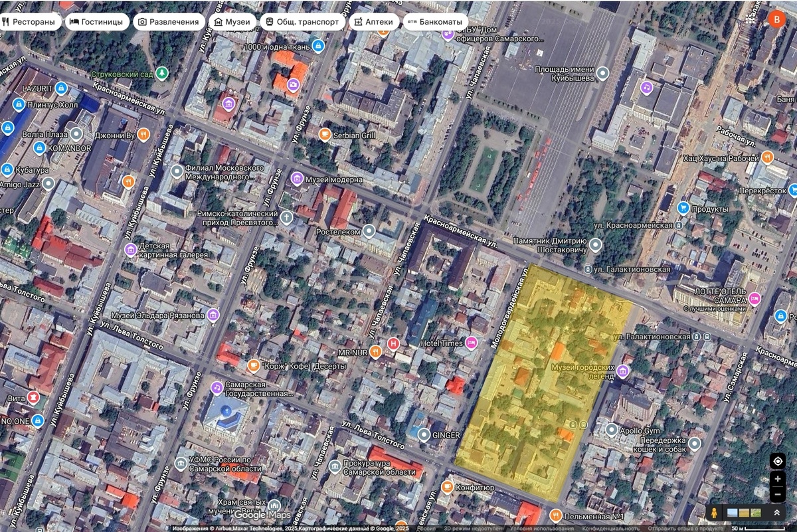Open the Музей городских легенд pin

point(623,371)
